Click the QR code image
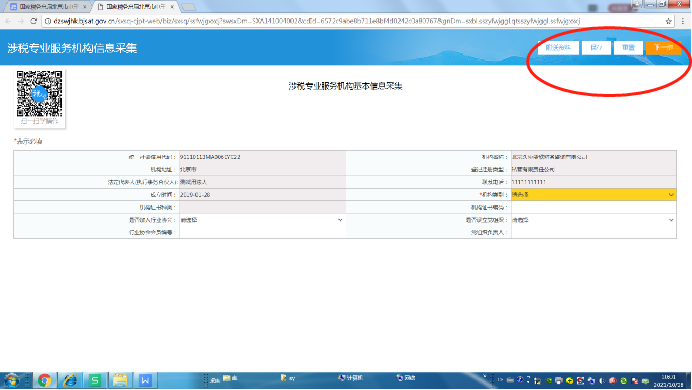 click(x=39, y=94)
